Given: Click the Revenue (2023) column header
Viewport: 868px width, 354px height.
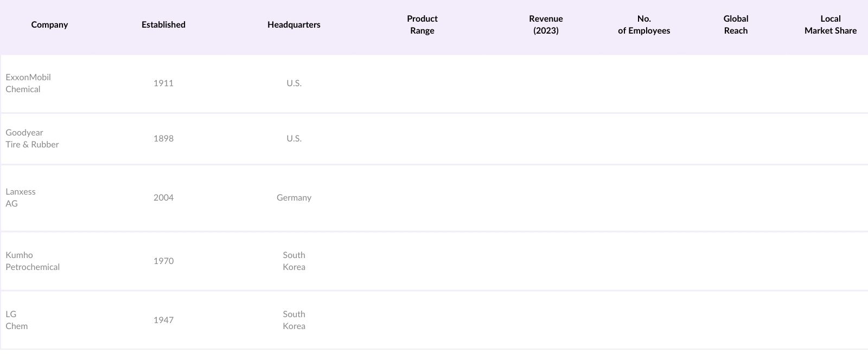Looking at the screenshot, I should click(x=546, y=25).
